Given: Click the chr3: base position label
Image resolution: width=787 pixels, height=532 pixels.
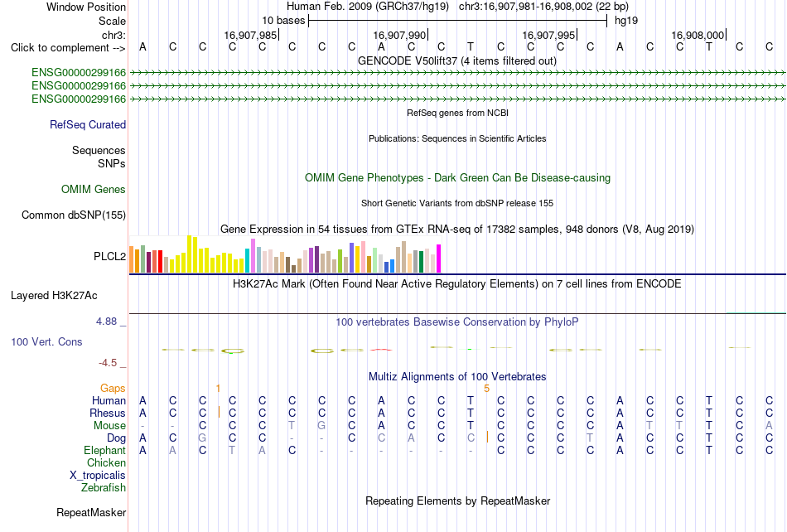Looking at the screenshot, I should coord(113,35).
